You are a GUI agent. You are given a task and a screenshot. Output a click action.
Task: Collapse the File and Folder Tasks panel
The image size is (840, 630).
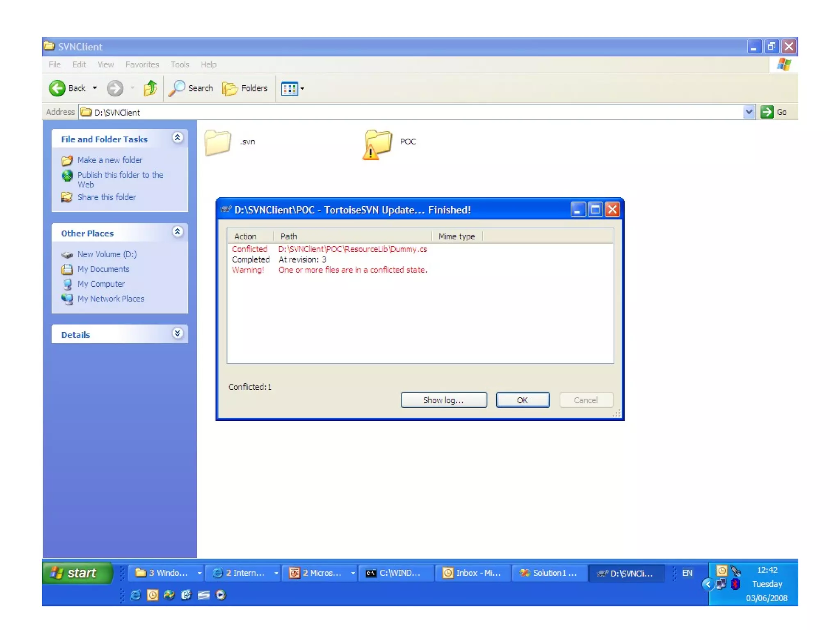[x=177, y=138]
